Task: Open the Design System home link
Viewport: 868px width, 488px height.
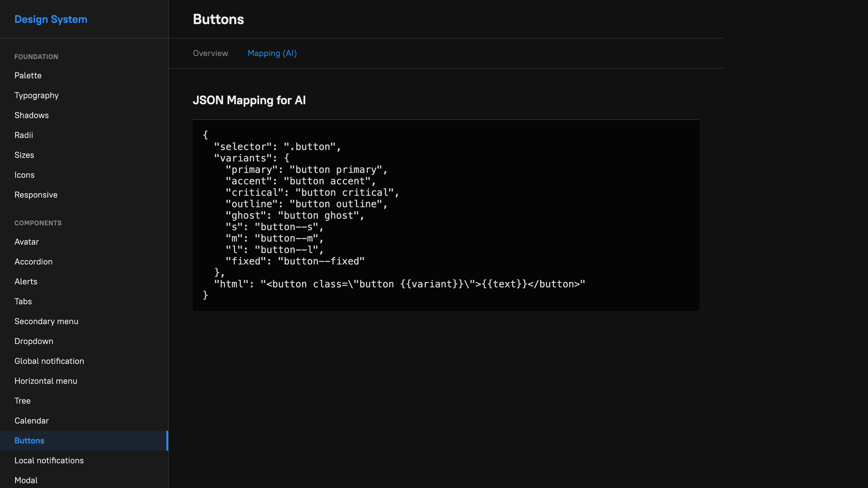Action: click(x=51, y=19)
